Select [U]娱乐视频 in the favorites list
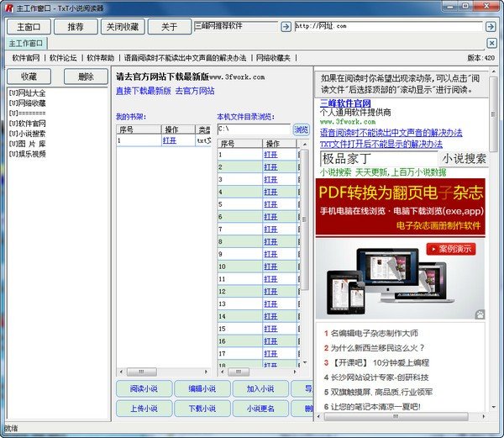Screen dimensions: 504x438 [x=28, y=154]
